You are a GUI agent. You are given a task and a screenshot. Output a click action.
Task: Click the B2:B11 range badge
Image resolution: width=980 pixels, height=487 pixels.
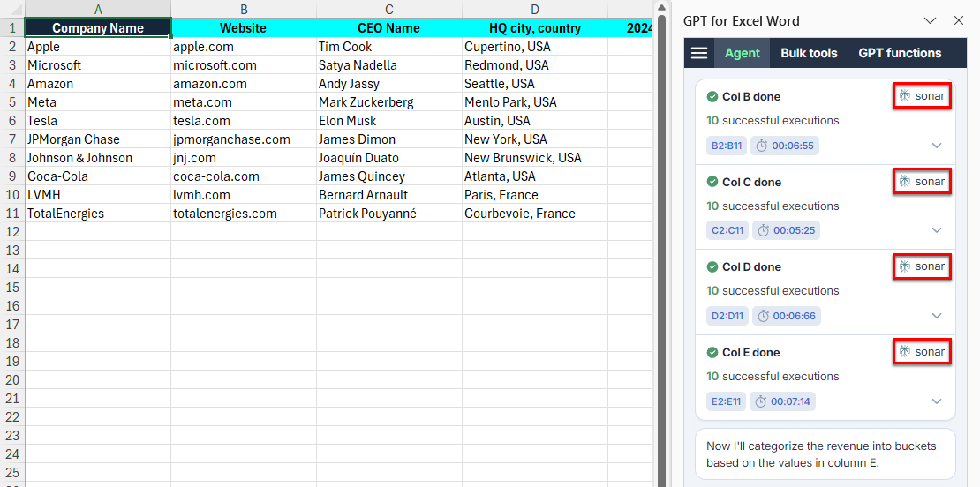[726, 146]
